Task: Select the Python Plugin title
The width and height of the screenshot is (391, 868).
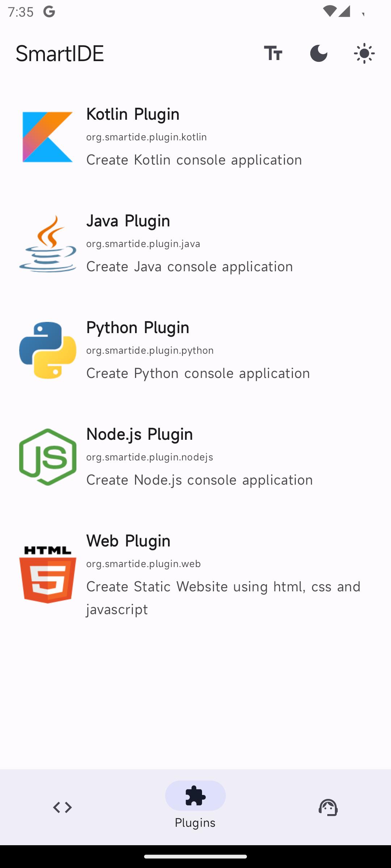Action: [138, 327]
